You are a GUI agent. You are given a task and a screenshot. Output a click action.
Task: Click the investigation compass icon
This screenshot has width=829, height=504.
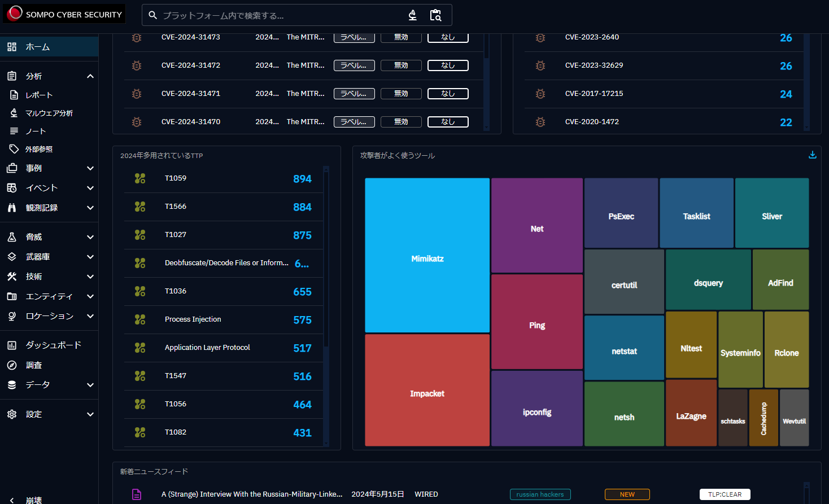(12, 365)
